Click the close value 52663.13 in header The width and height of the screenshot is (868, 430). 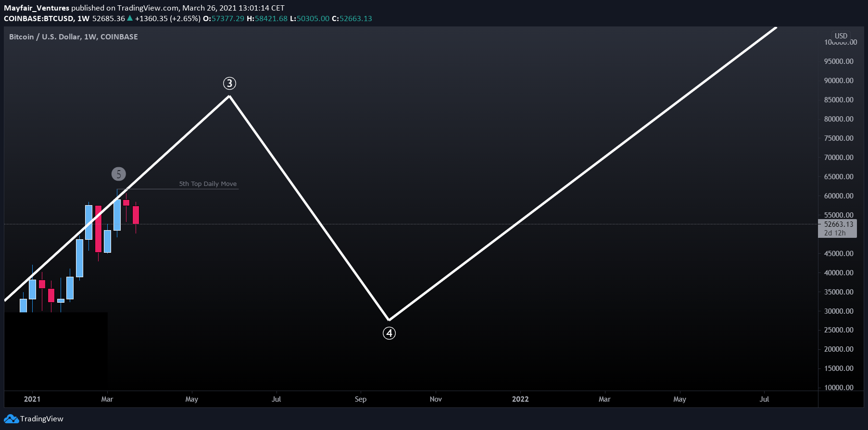pos(356,19)
